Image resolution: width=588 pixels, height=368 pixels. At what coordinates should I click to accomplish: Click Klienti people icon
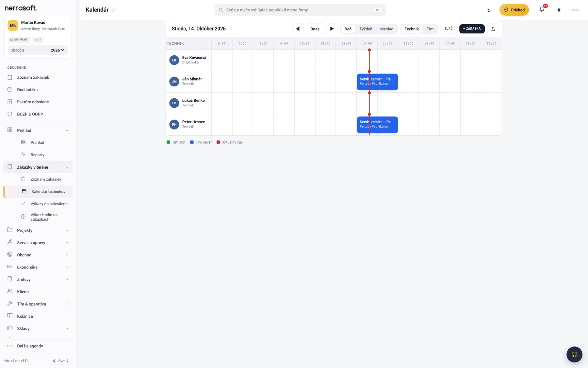(10, 291)
